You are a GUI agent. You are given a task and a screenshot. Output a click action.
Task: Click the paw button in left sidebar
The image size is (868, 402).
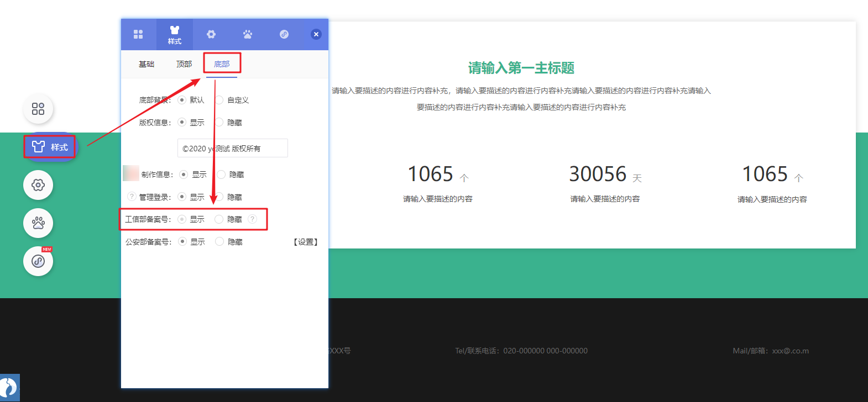38,223
